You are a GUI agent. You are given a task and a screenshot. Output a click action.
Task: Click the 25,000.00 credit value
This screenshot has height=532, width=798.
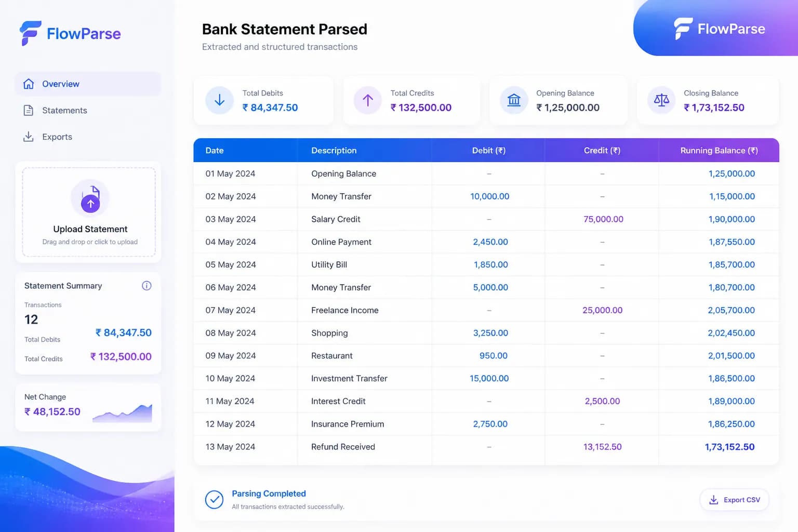coord(603,310)
